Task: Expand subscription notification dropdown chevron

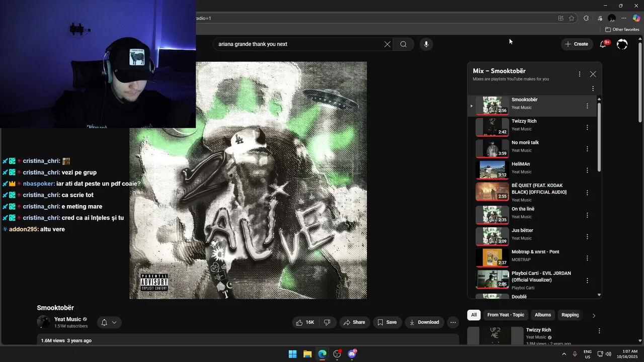Action: click(x=114, y=323)
